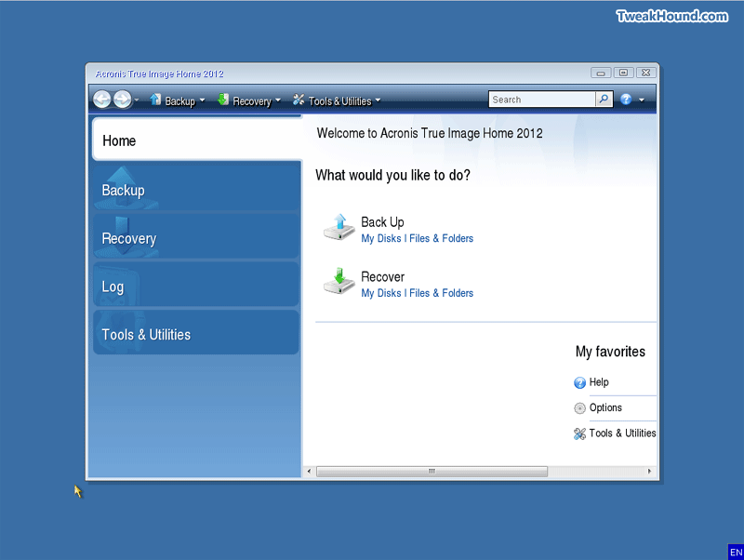The width and height of the screenshot is (744, 560).
Task: Click the Help icon in My favorites
Action: tap(579, 382)
